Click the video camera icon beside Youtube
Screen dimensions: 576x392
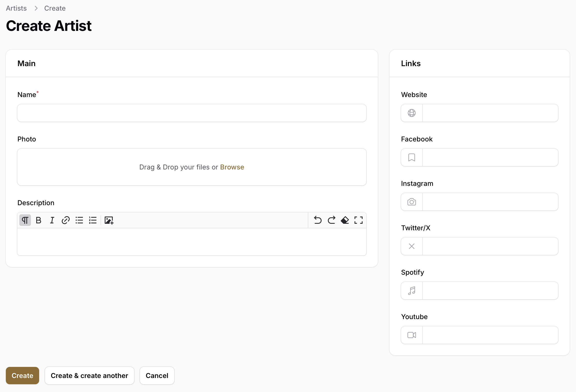coord(412,335)
